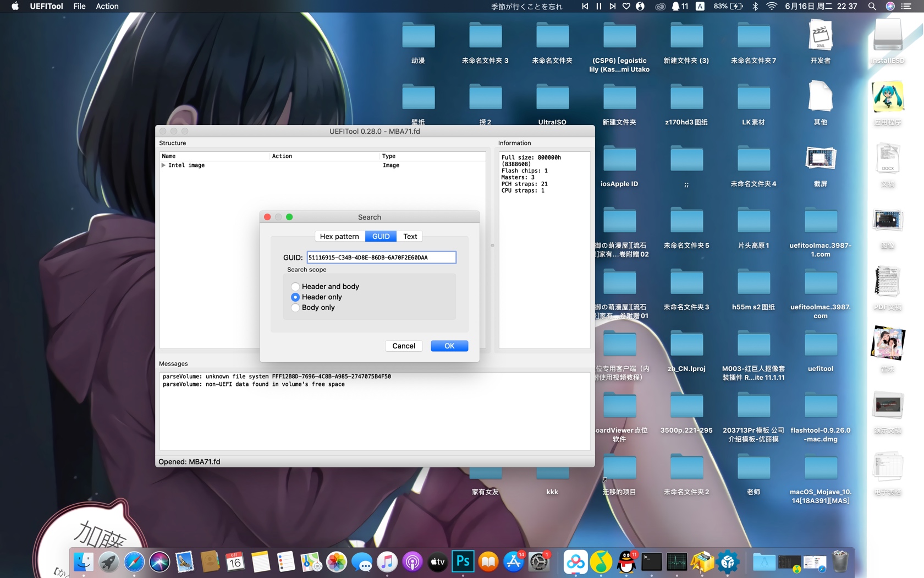Open Maps from the Dock
This screenshot has width=924, height=578.
pyautogui.click(x=311, y=562)
